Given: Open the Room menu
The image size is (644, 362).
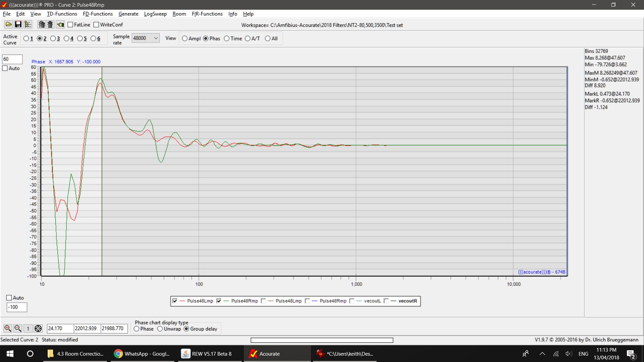Looking at the screenshot, I should pos(179,14).
